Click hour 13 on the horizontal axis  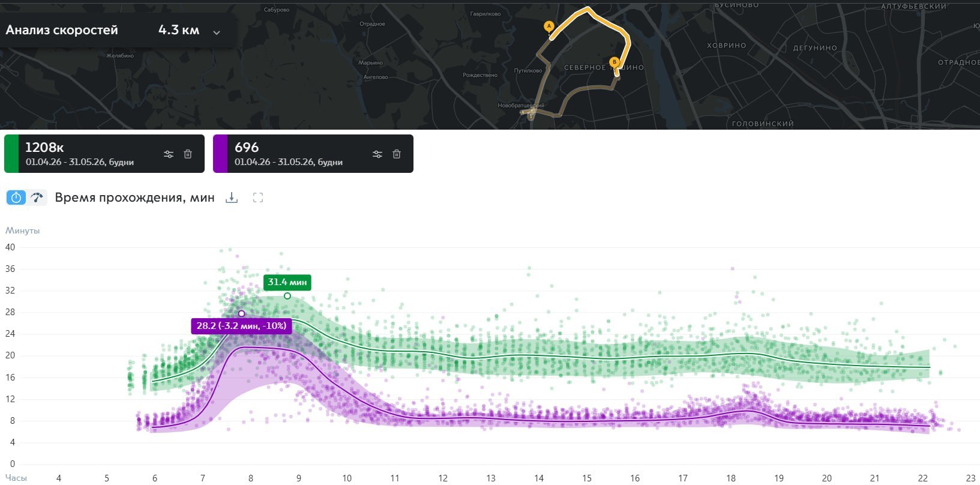click(x=491, y=478)
